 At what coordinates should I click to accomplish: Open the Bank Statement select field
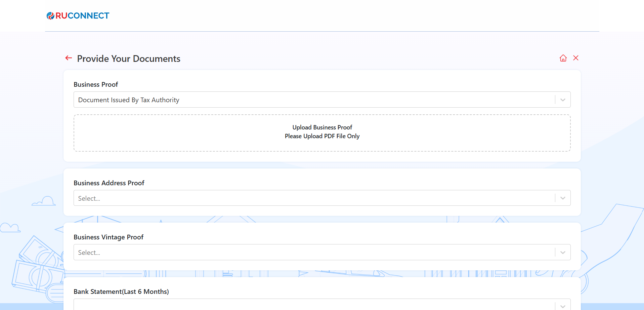click(312, 305)
